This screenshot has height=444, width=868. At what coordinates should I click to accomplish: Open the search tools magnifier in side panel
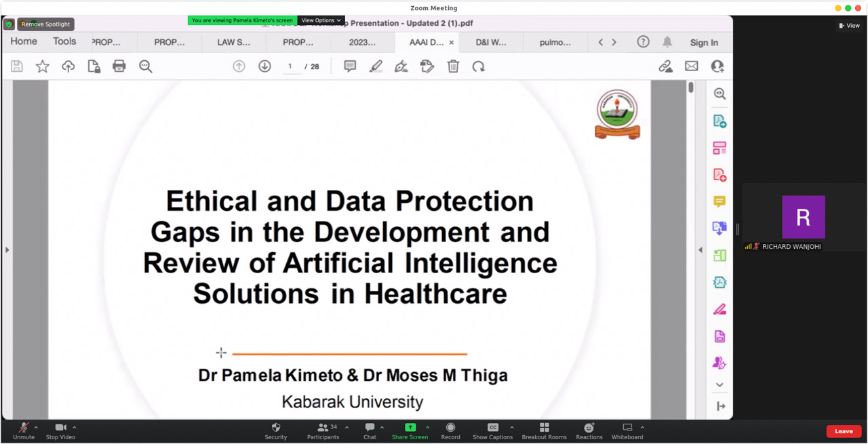[719, 94]
